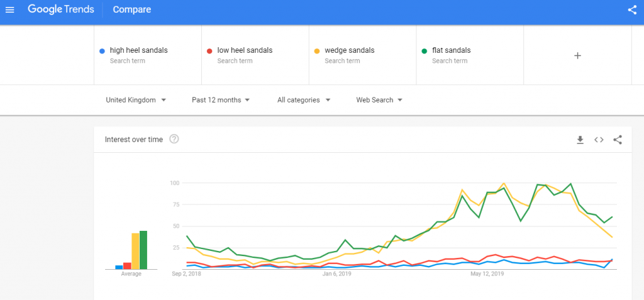
Task: Share the interest over time chart
Action: 618,140
